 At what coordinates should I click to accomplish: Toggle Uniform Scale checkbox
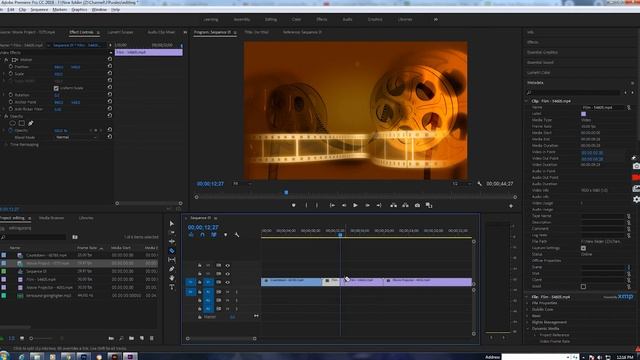(56, 88)
